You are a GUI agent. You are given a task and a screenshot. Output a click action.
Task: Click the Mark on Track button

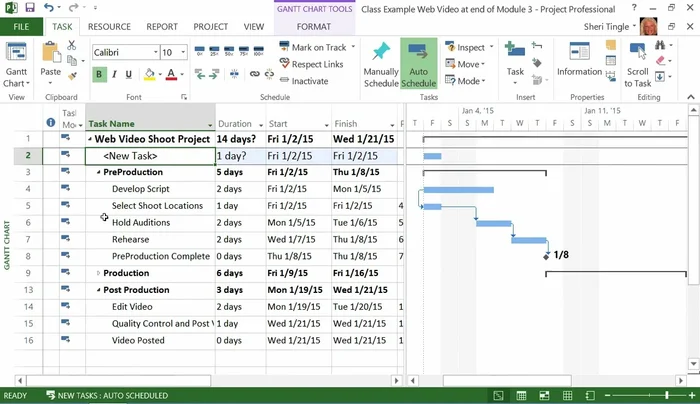[313, 47]
